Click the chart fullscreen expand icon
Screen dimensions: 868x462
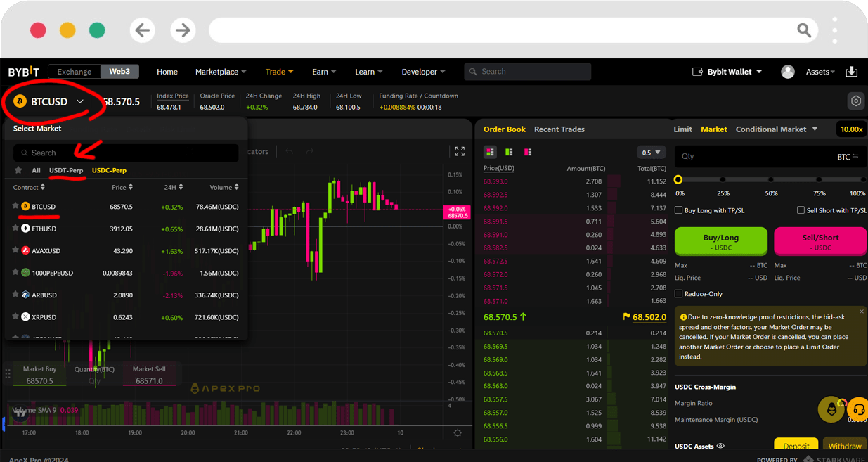coord(460,151)
